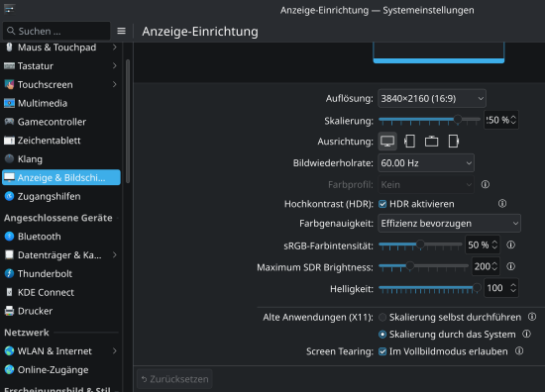The image size is (545, 392).
Task: Expand Maus & Touchpad chevron
Action: [x=115, y=48]
